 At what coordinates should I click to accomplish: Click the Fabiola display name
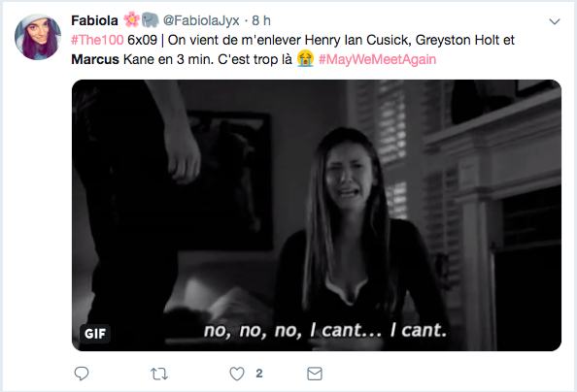94,20
